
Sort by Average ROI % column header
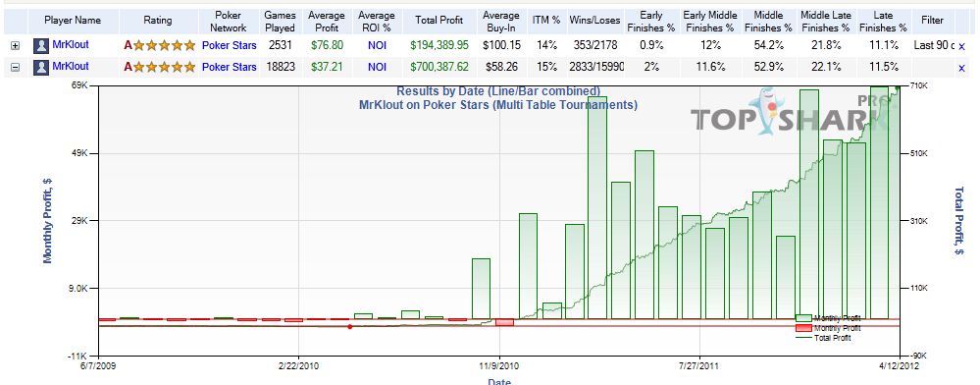tap(377, 21)
